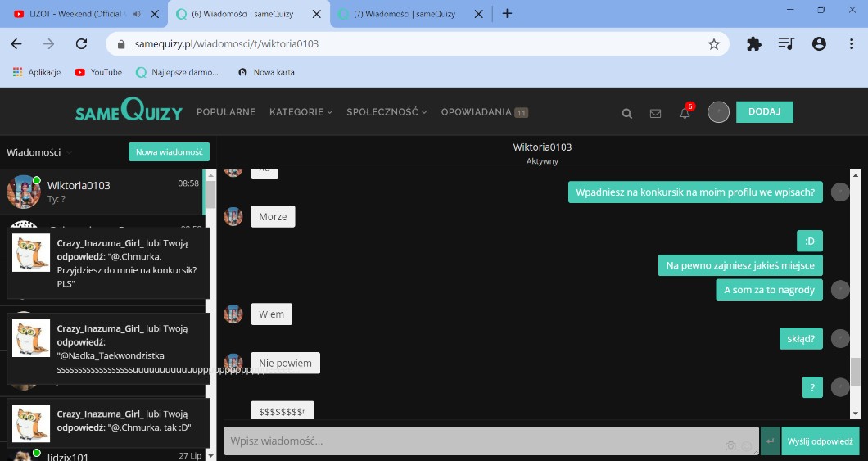868x461 pixels.
Task: Click the sameQuizy logo
Action: (129, 111)
